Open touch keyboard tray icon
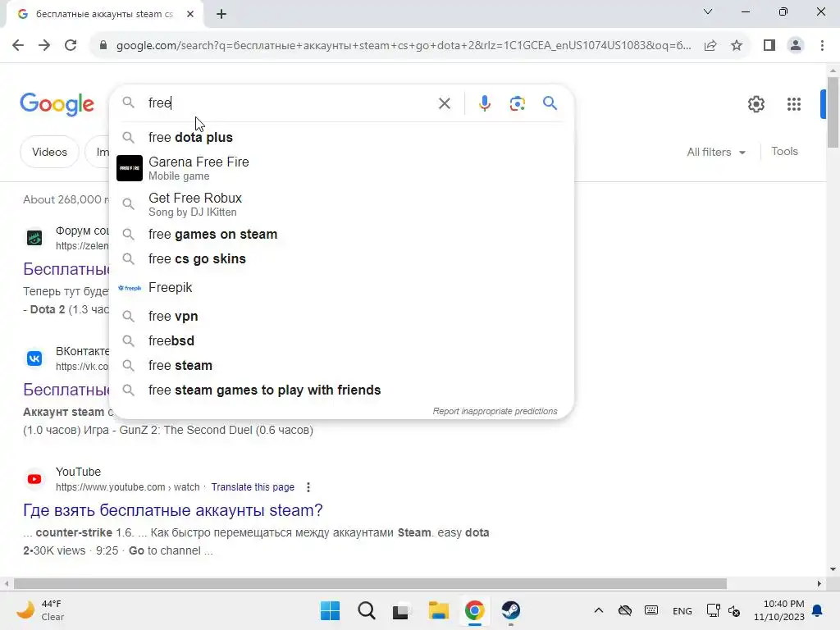 point(651,610)
